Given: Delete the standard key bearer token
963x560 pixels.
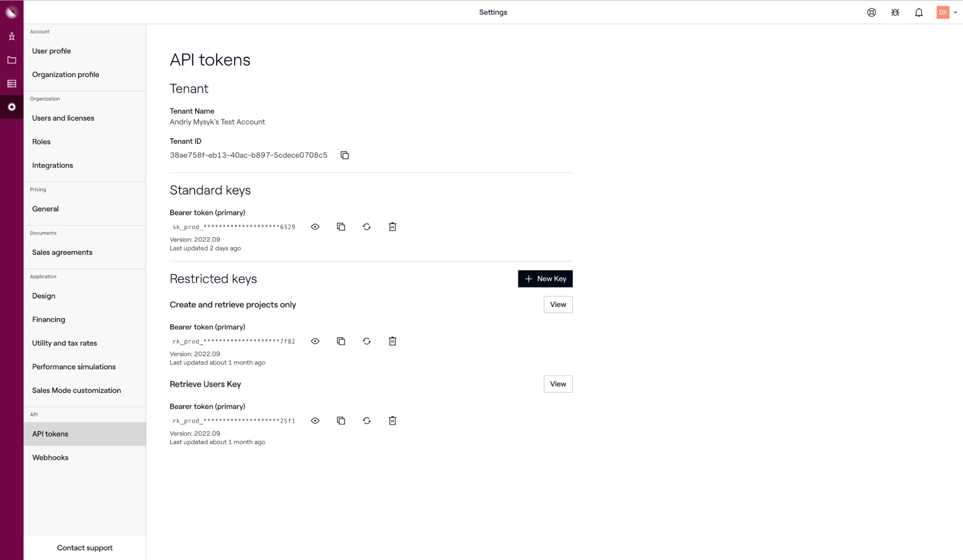Looking at the screenshot, I should 393,227.
